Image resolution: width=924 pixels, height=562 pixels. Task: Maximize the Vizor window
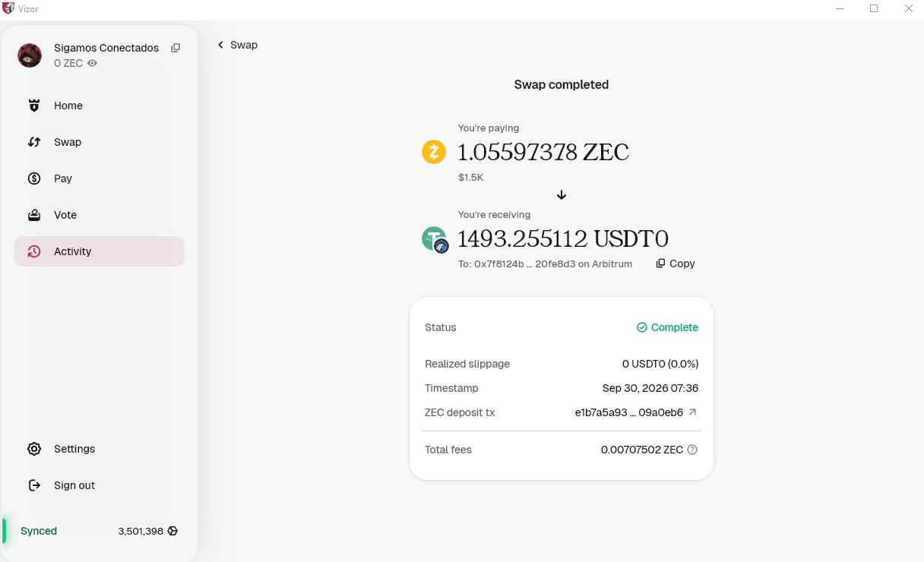874,8
